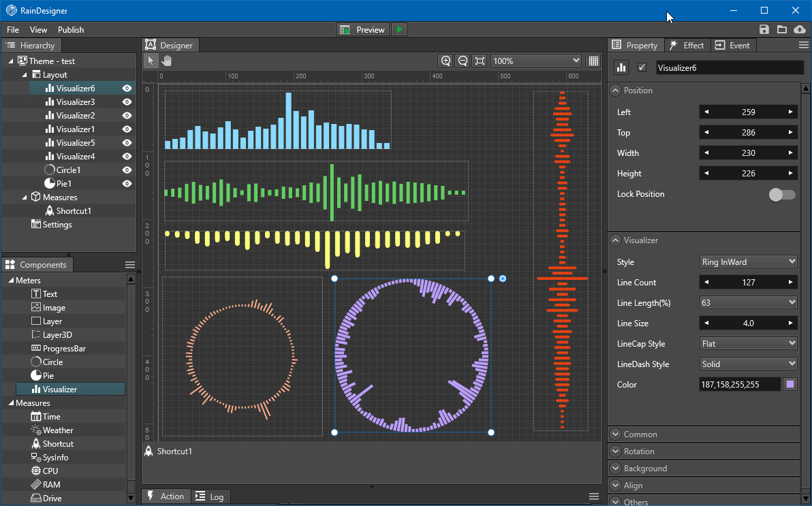Image resolution: width=812 pixels, height=506 pixels.
Task: Toggle the grid icon in designer toolbar
Action: tap(593, 61)
